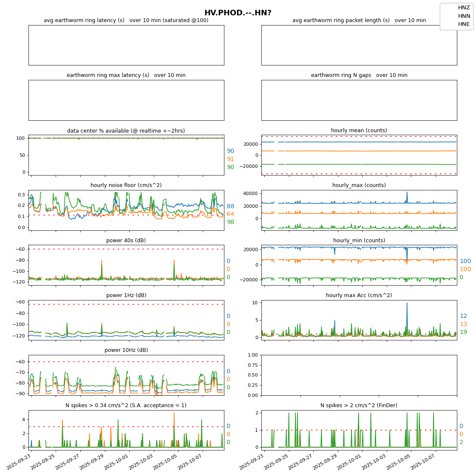Click the 'N spikes > 2 cm/s^2 (FinDer)' title
The width and height of the screenshot is (476, 476).
pos(359,405)
